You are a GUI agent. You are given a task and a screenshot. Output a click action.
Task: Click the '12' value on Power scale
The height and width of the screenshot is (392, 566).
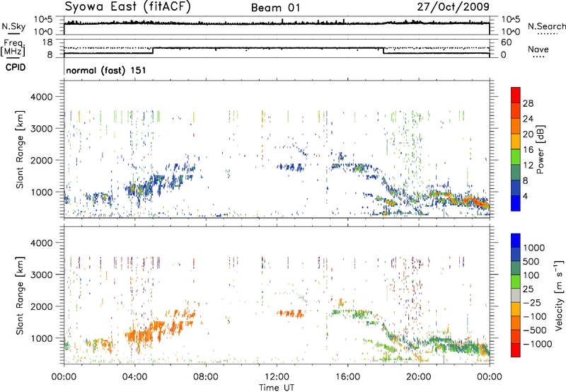(x=528, y=166)
